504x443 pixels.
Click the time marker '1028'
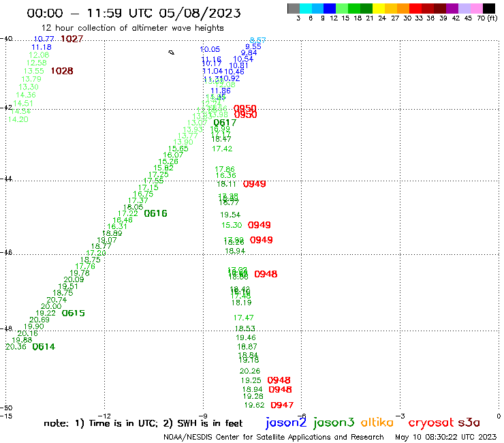click(62, 71)
